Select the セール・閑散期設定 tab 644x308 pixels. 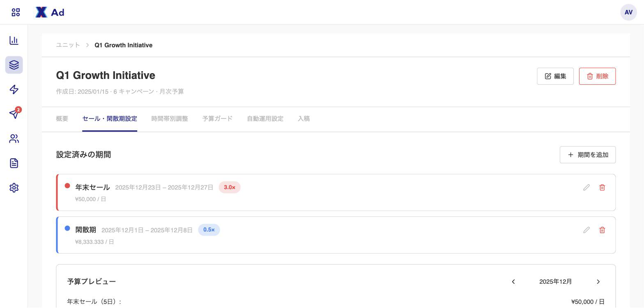pos(110,119)
